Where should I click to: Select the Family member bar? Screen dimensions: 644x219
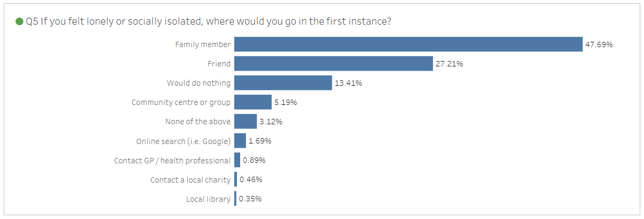tap(408, 44)
